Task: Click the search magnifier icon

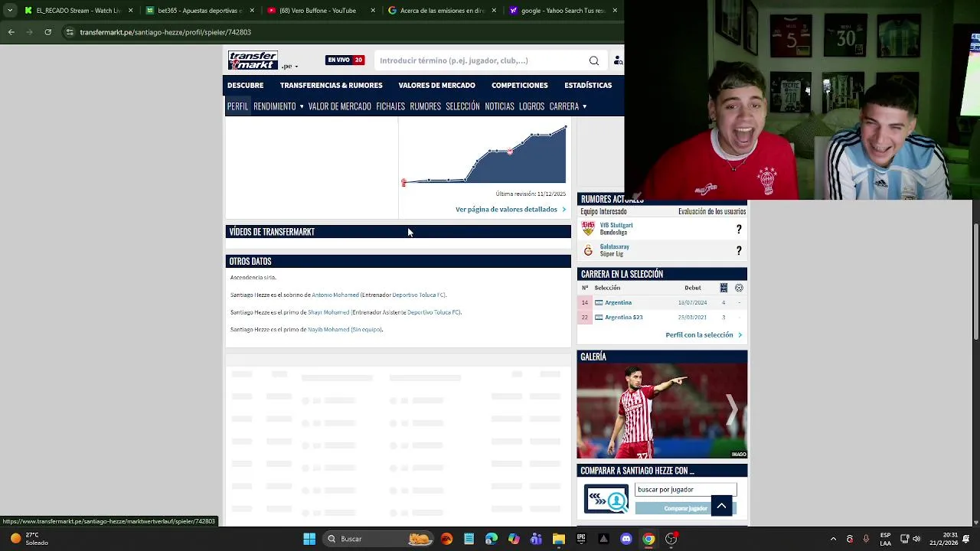Action: [x=594, y=60]
